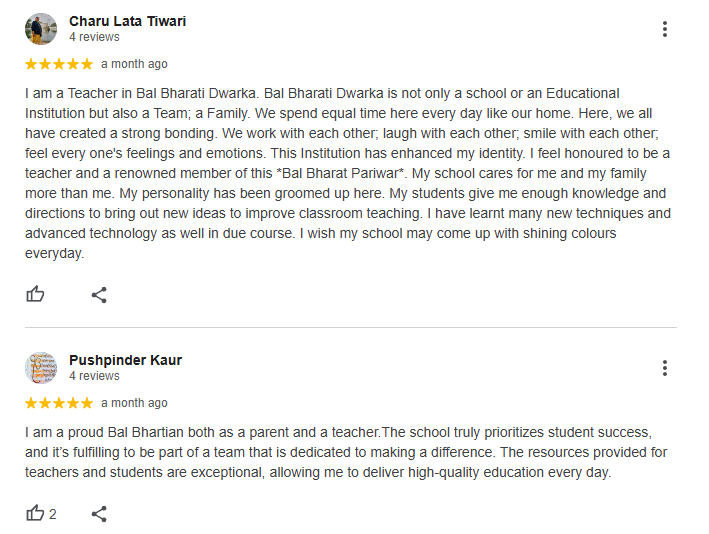Share Charu Lata Tiwari's review

click(99, 295)
